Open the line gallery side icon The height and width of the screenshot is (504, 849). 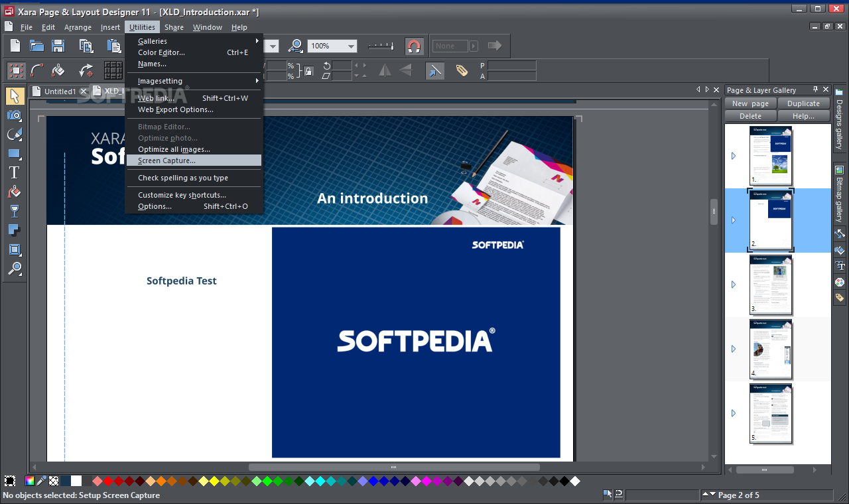[x=840, y=233]
